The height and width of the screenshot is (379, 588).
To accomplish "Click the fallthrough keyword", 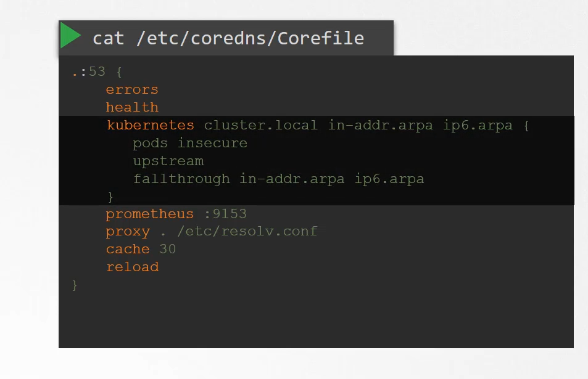I will pos(181,179).
